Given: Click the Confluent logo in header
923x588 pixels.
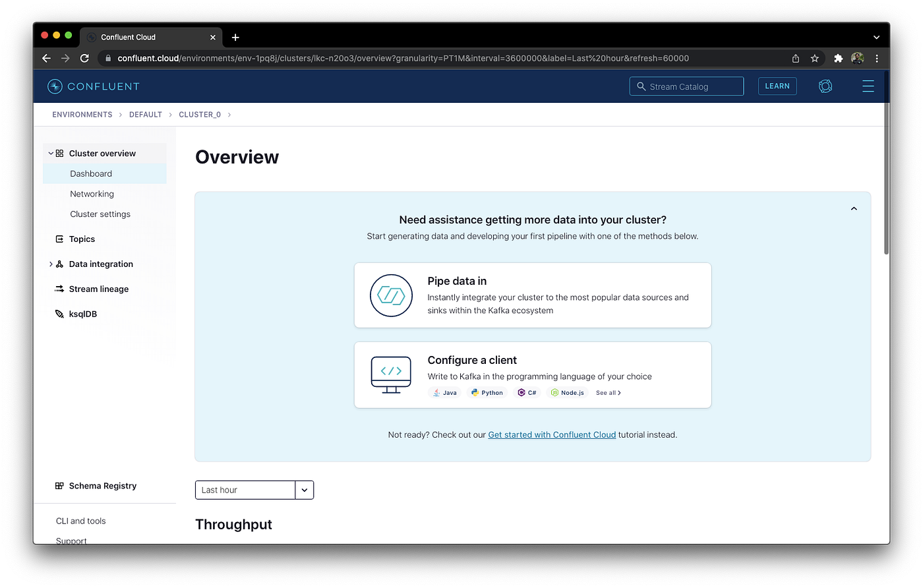Looking at the screenshot, I should point(94,86).
